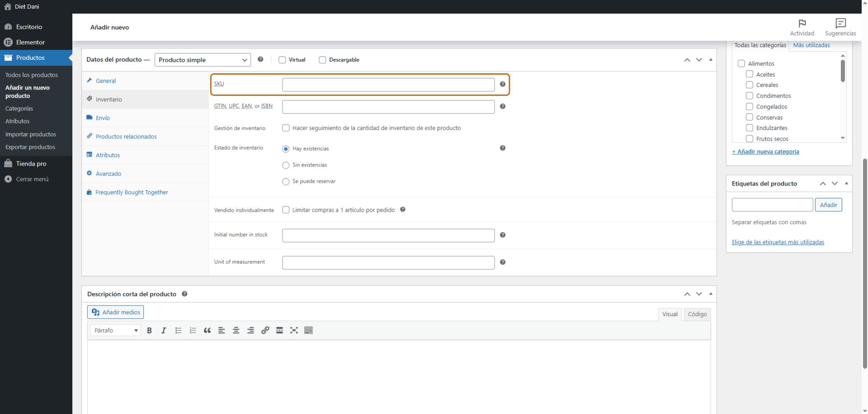This screenshot has height=414, width=868.
Task: Click the Italic formatting icon
Action: (x=164, y=330)
